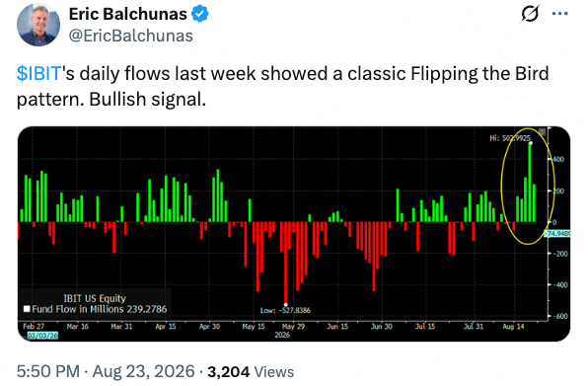588x386 pixels.
Task: Select tallest green bar inside yellow ellipse
Action: pos(530,183)
